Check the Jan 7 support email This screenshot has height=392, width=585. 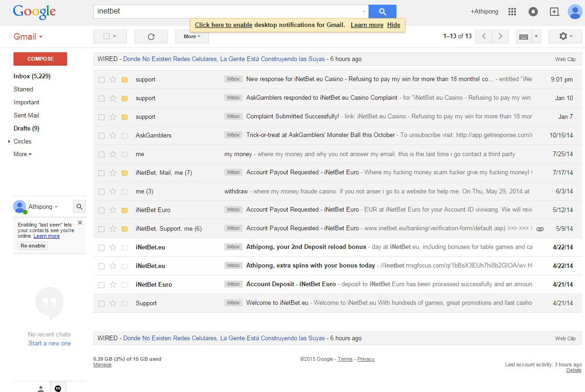pyautogui.click(x=101, y=117)
